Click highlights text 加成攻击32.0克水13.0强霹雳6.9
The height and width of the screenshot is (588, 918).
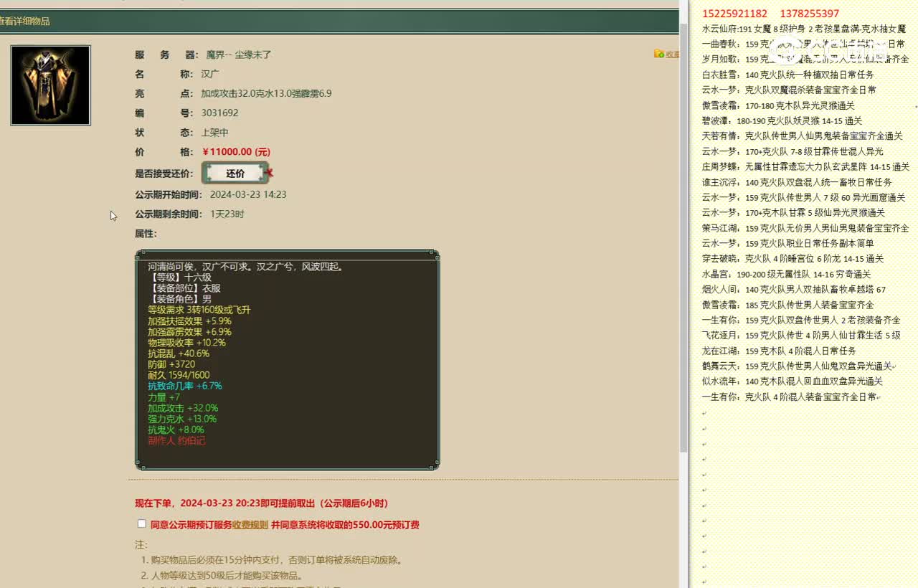pyautogui.click(x=266, y=93)
